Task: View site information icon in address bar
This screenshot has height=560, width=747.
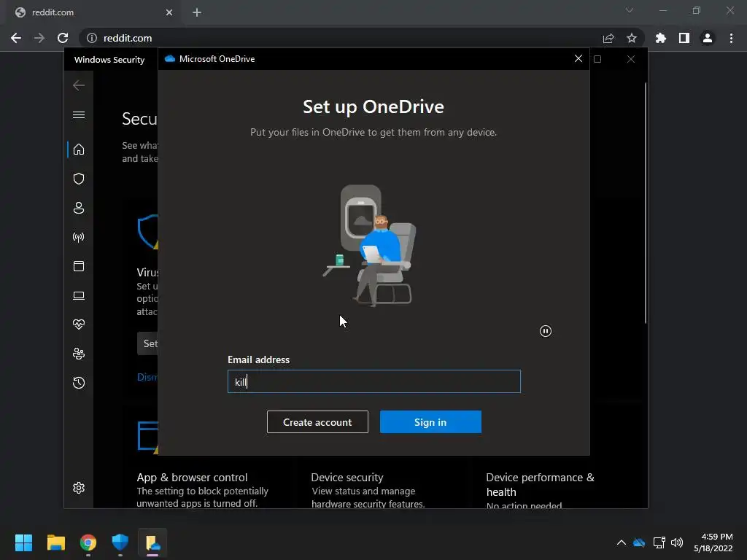Action: [92, 38]
